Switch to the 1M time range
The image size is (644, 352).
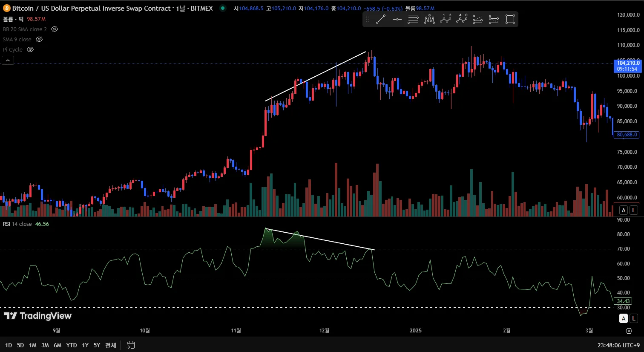(33, 345)
